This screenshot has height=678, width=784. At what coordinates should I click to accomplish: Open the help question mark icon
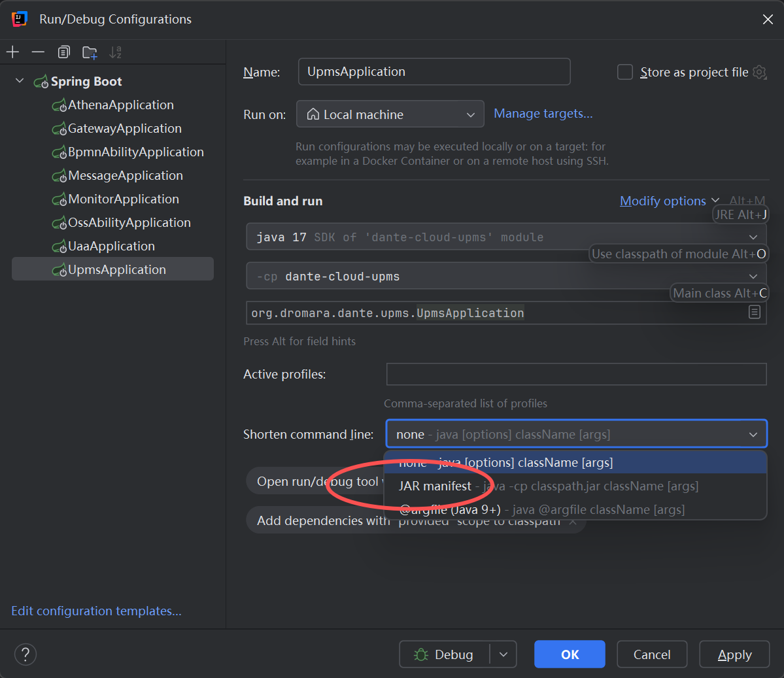click(x=26, y=654)
